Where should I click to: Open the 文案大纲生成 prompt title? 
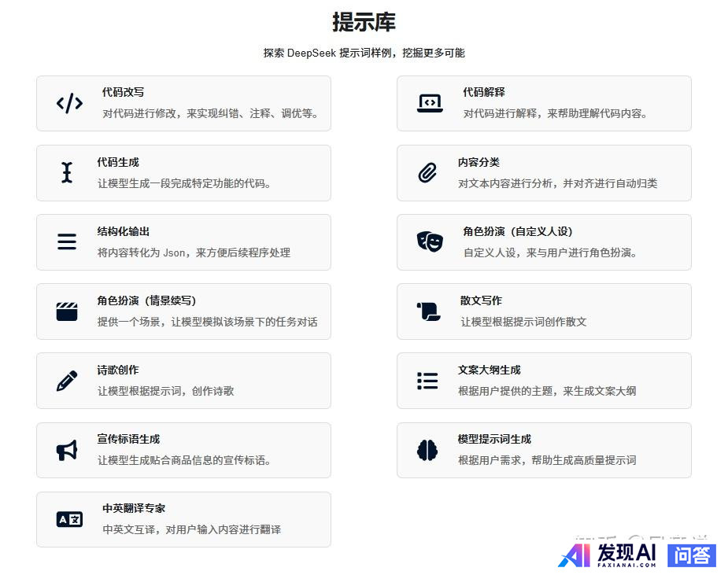click(489, 370)
